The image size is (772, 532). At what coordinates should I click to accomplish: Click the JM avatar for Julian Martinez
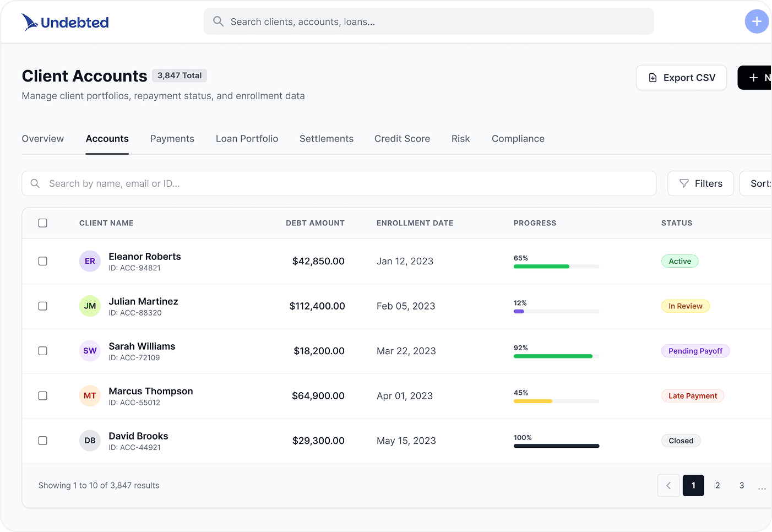(90, 306)
